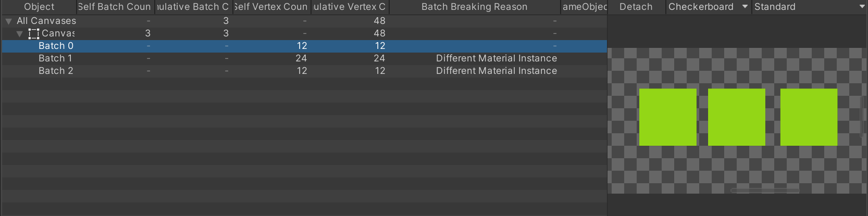868x216 pixels.
Task: Sort by Self Vertex Count column
Action: click(x=271, y=7)
